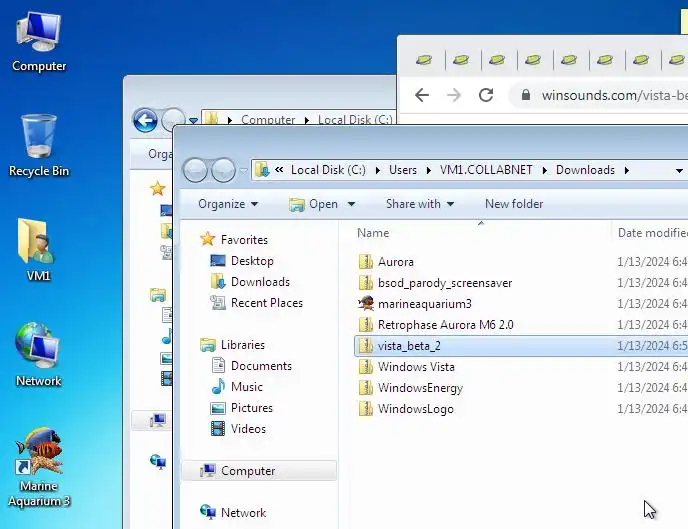The width and height of the screenshot is (688, 529).
Task: Open the address bar history dropdown
Action: click(679, 171)
